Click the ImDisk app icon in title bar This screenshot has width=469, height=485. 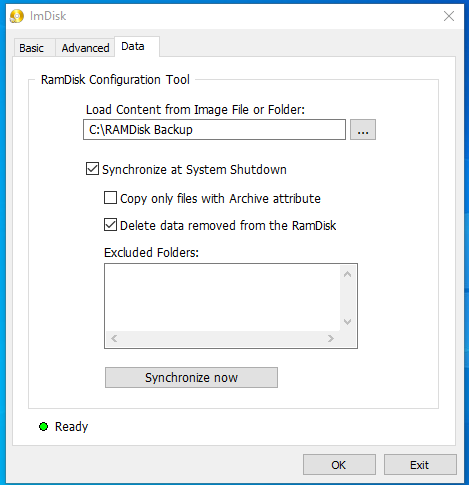(17, 16)
